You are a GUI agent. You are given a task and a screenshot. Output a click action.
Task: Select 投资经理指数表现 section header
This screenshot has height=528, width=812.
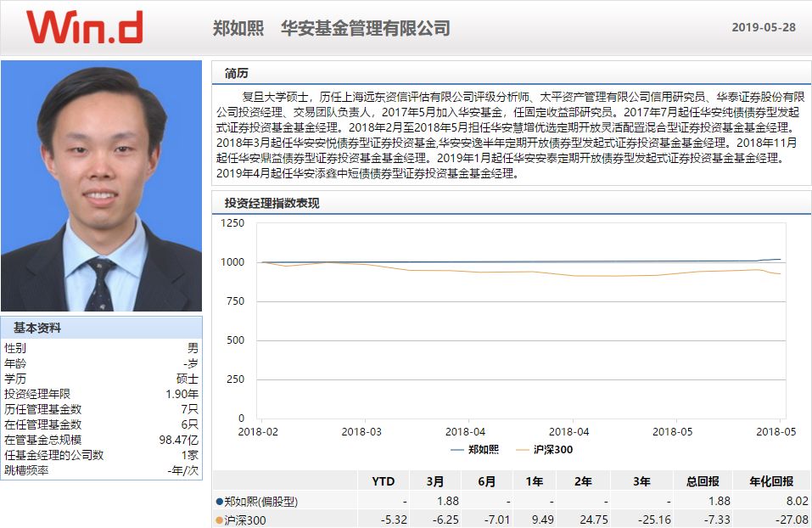(x=272, y=203)
